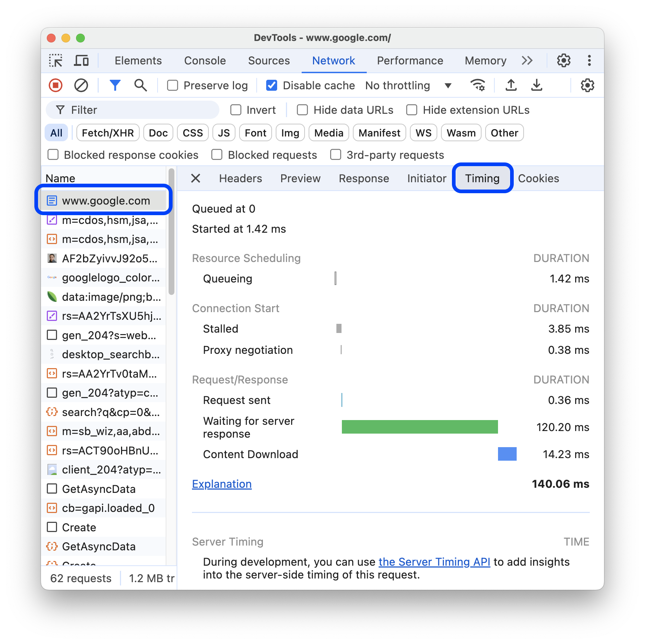Stop recording the network log
Image resolution: width=645 pixels, height=644 pixels.
55,85
